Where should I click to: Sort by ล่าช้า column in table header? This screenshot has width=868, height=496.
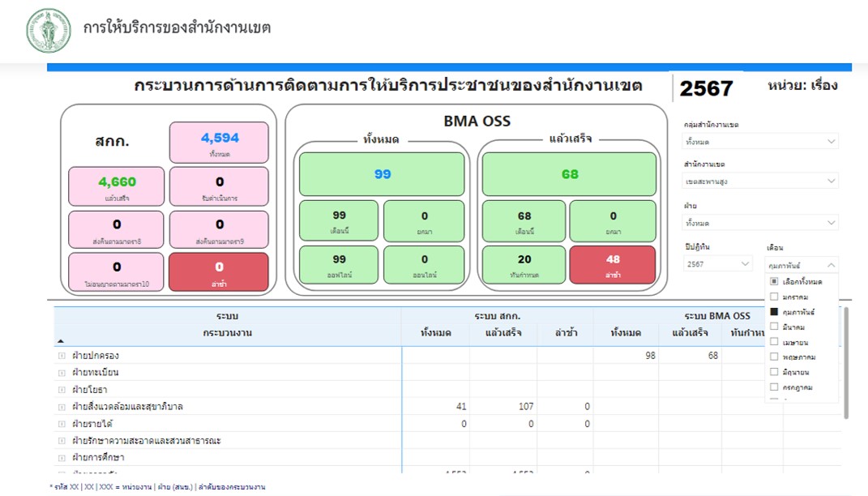point(566,333)
